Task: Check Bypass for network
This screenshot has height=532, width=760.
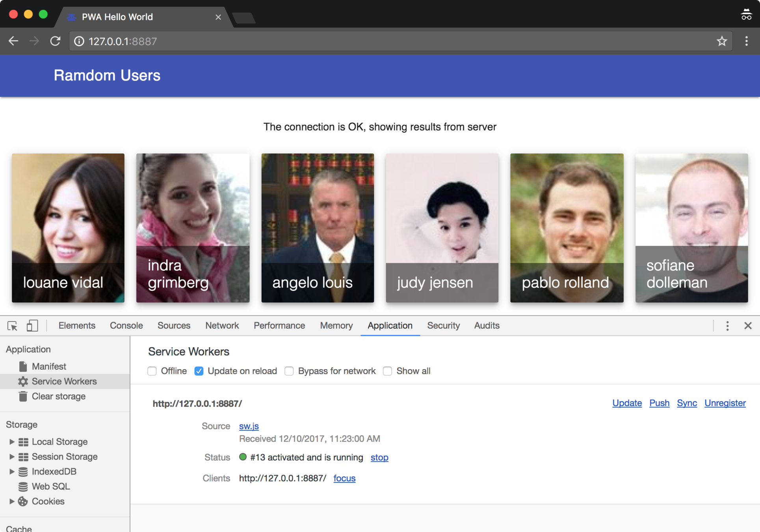Action: tap(289, 371)
